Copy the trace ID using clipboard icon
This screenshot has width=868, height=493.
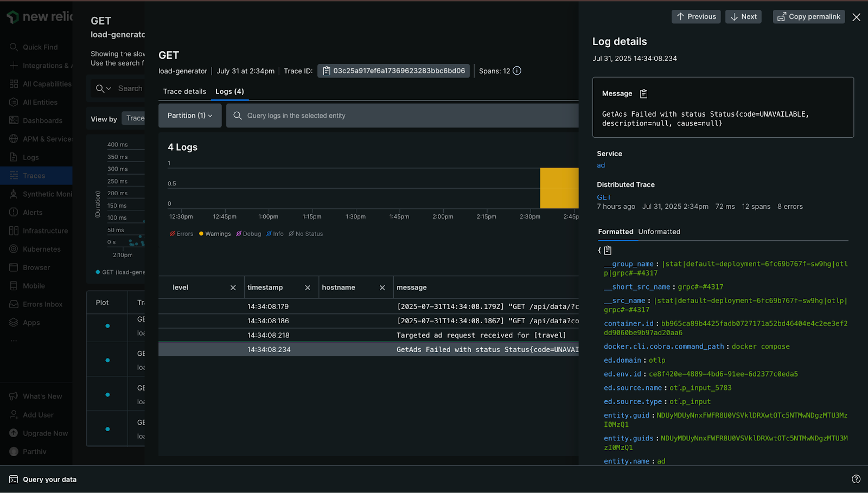tap(327, 71)
